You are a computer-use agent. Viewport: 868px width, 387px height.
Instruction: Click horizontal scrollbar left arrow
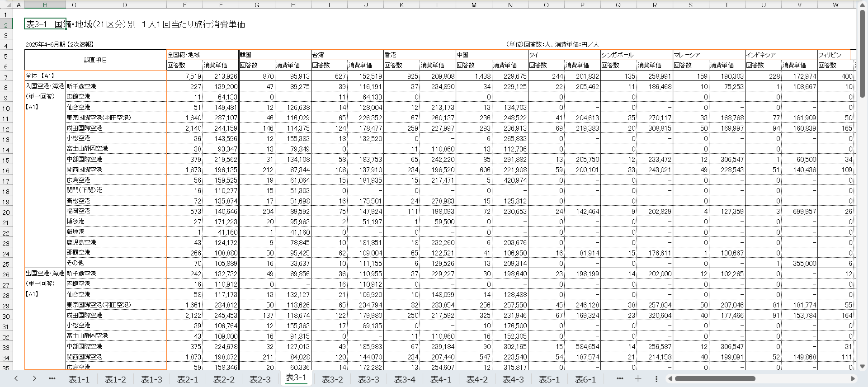pos(670,378)
